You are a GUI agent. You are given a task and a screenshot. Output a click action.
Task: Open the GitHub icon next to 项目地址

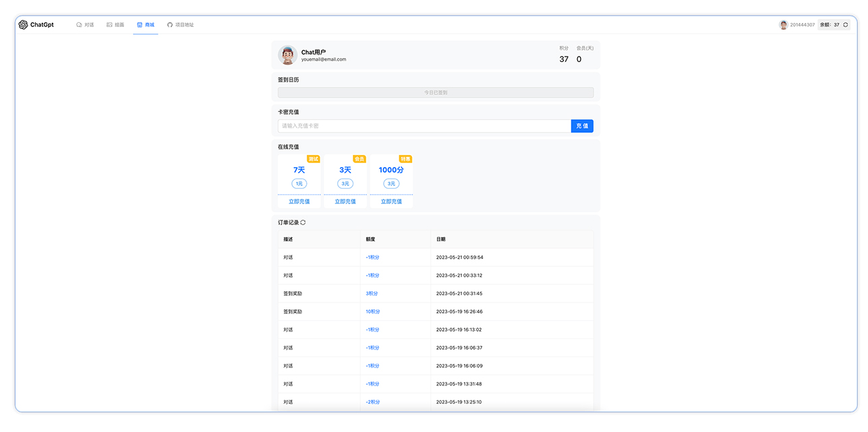[x=169, y=24]
